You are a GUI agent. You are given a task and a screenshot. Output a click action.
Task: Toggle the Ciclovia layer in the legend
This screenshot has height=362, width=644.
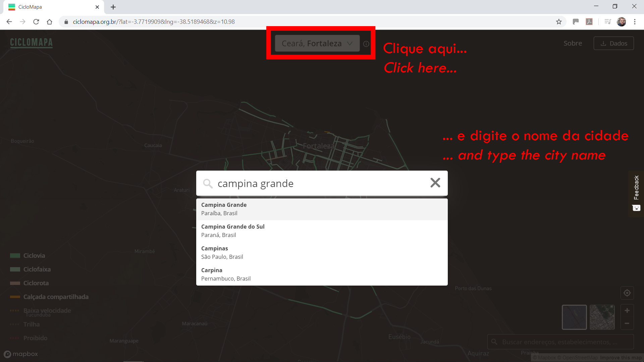pos(34,256)
